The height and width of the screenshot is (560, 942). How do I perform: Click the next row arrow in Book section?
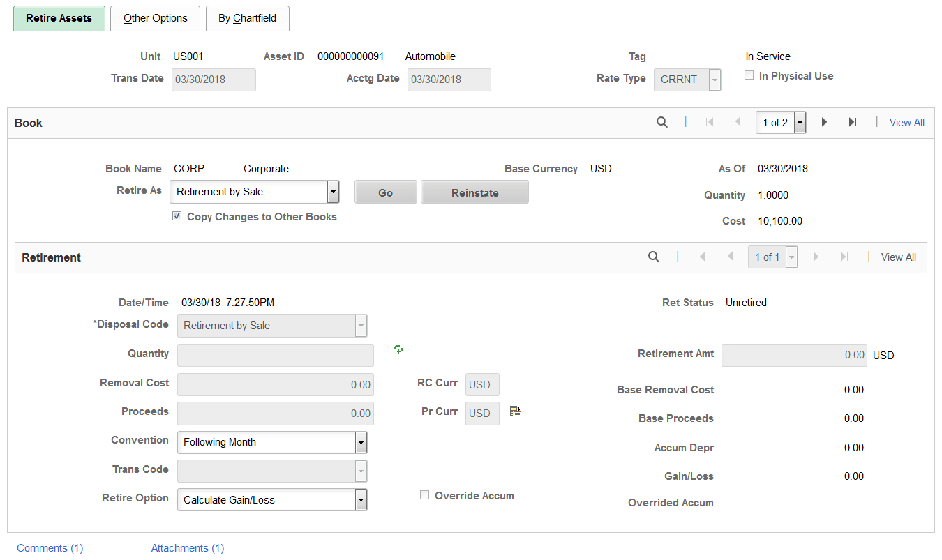tap(825, 122)
